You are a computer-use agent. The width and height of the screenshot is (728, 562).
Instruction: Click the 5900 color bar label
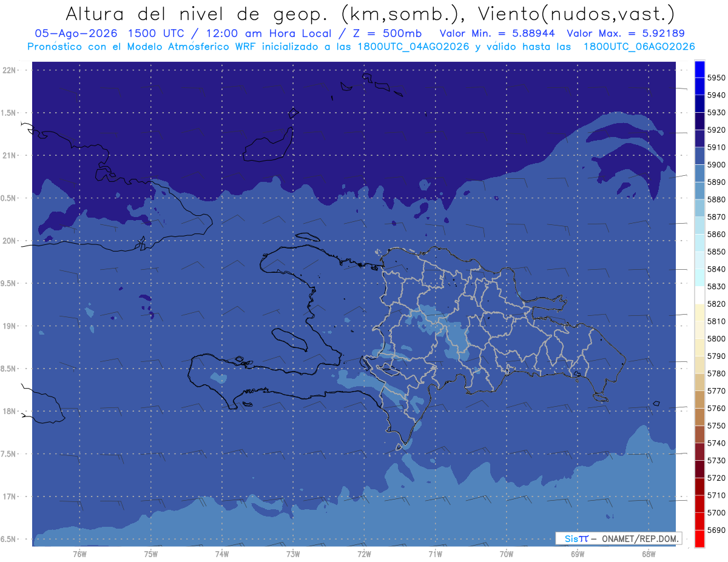click(x=716, y=165)
